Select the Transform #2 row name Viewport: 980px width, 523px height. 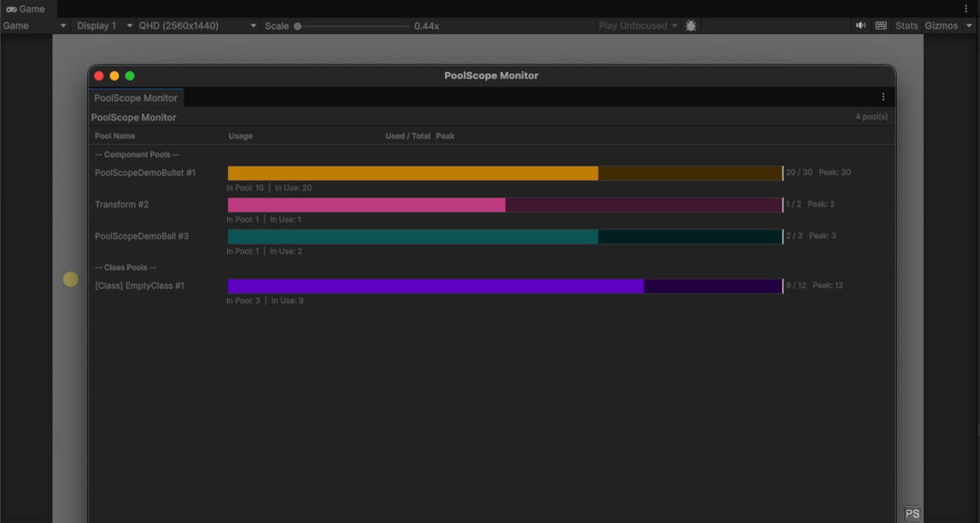tap(122, 204)
